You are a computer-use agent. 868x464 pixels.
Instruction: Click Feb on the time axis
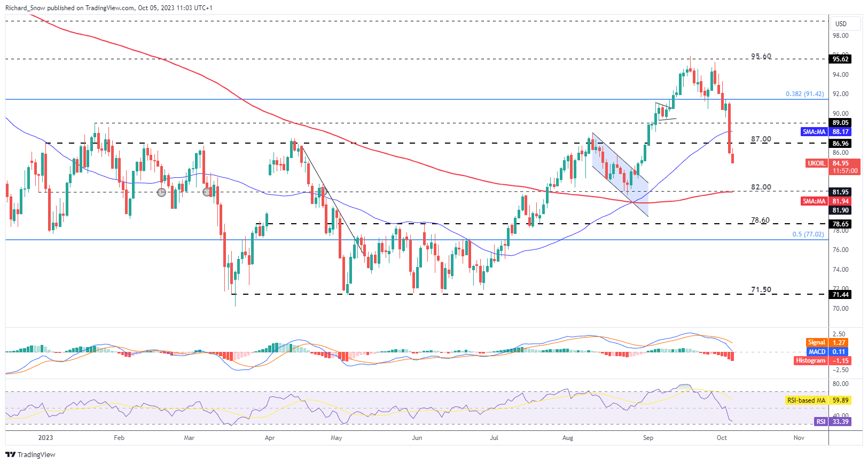click(x=119, y=438)
